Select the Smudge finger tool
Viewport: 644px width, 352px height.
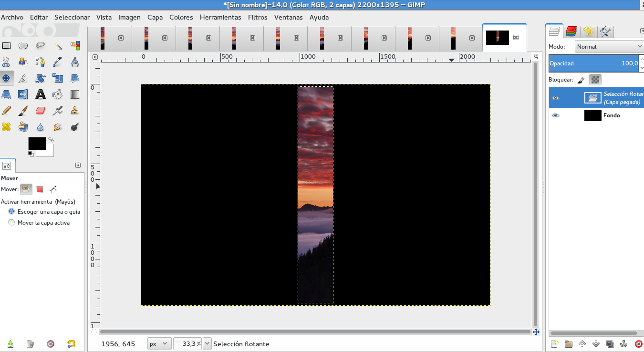click(x=58, y=127)
